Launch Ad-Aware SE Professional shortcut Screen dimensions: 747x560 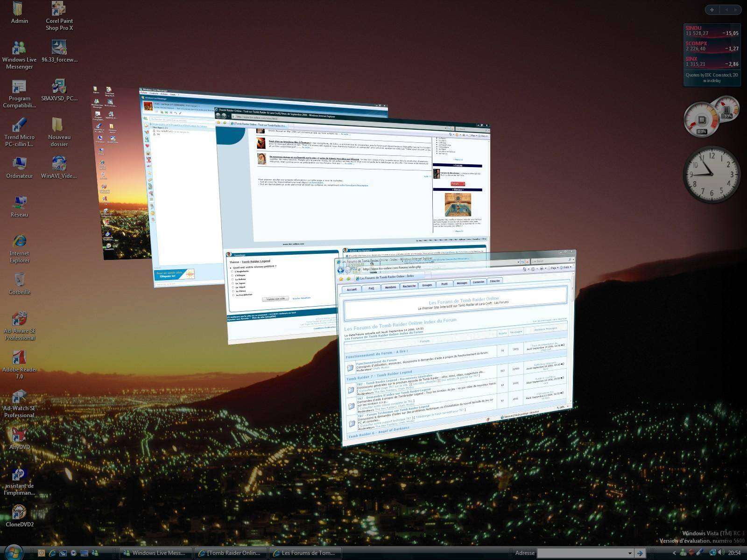[19, 326]
